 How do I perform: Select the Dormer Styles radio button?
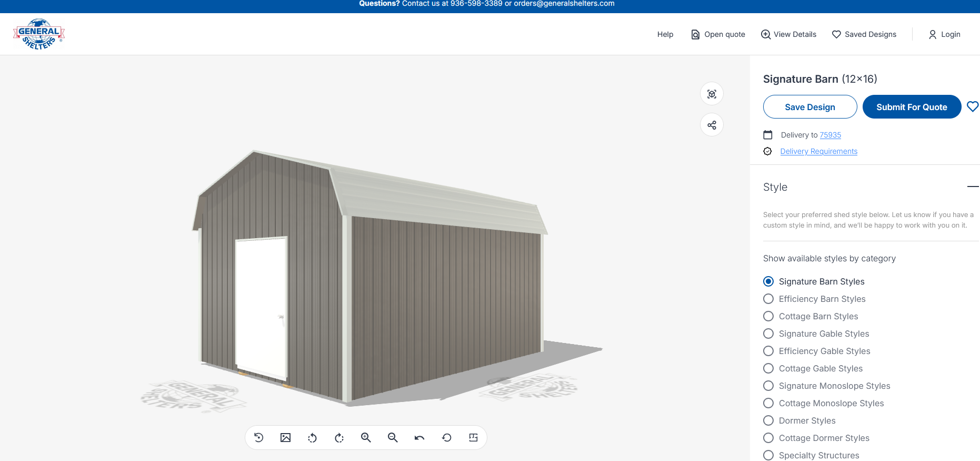point(768,420)
